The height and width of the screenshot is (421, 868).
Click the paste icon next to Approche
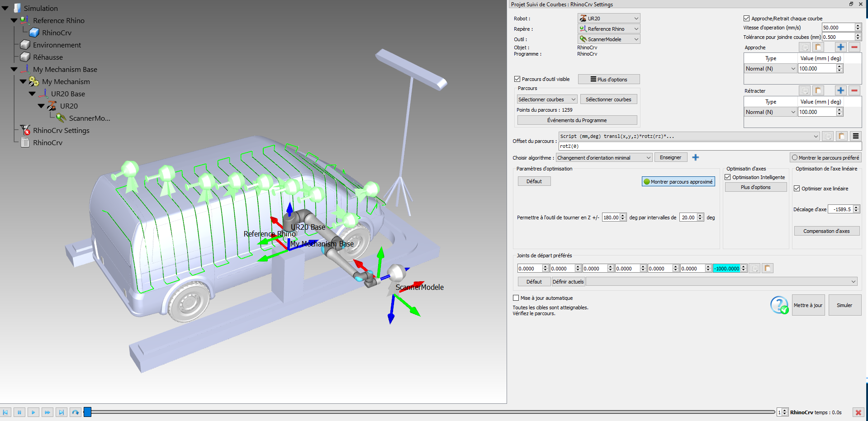coord(818,47)
